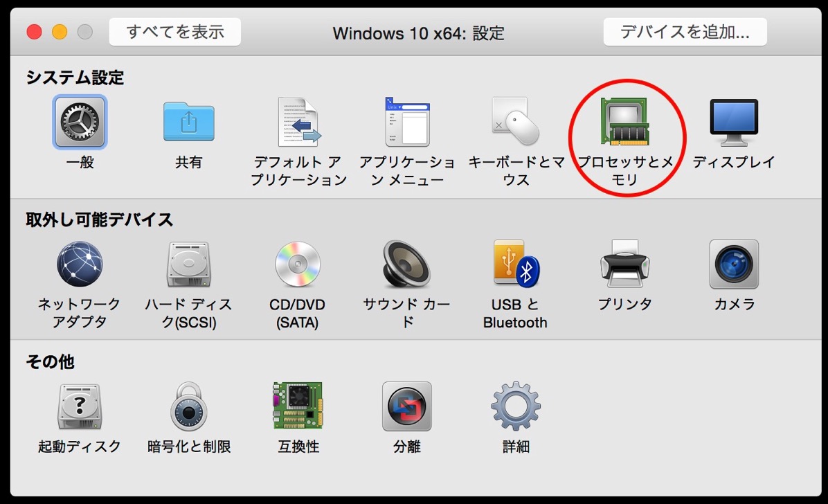Open デフォルト アプリケーション settings icon
Viewport: 828px width, 504px height.
tap(298, 122)
